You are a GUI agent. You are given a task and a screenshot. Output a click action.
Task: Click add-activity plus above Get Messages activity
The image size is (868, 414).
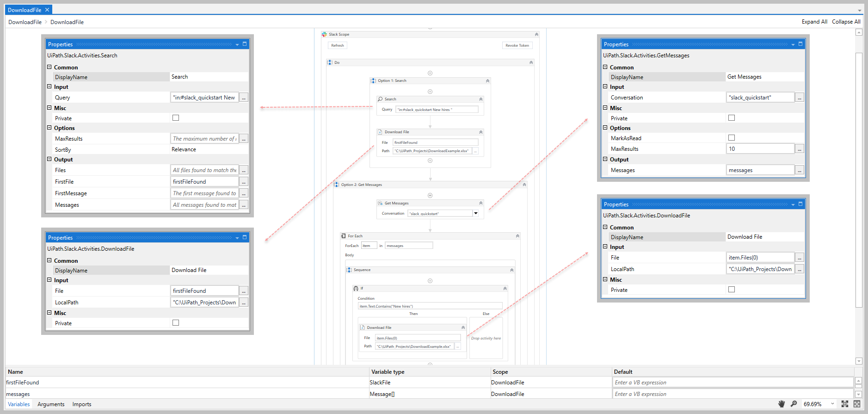pyautogui.click(x=430, y=195)
